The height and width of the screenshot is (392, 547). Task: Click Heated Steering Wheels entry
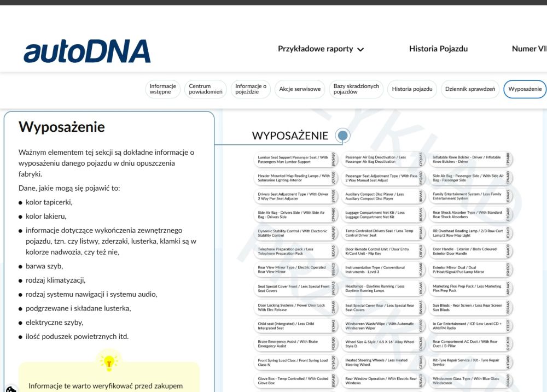click(382, 362)
